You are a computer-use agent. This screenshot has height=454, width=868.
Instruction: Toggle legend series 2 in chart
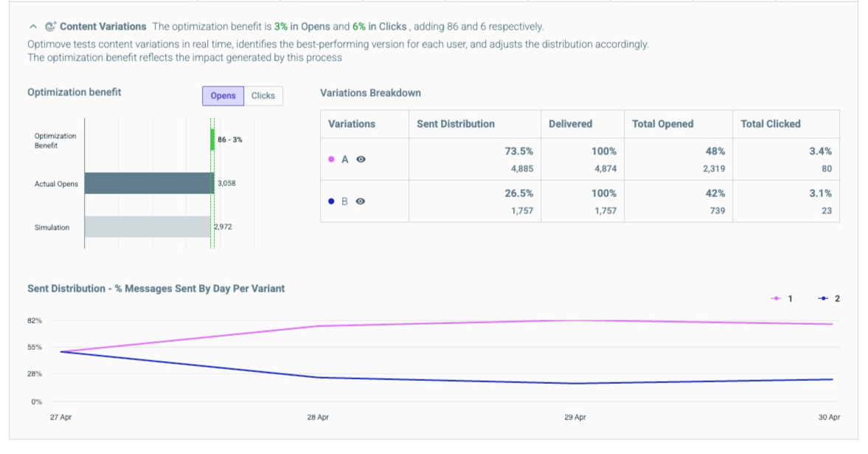click(x=829, y=299)
